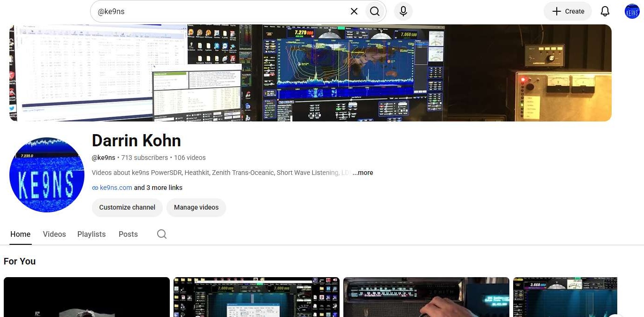Show the 'and 3 more links' list
This screenshot has height=317, width=644.
[158, 188]
